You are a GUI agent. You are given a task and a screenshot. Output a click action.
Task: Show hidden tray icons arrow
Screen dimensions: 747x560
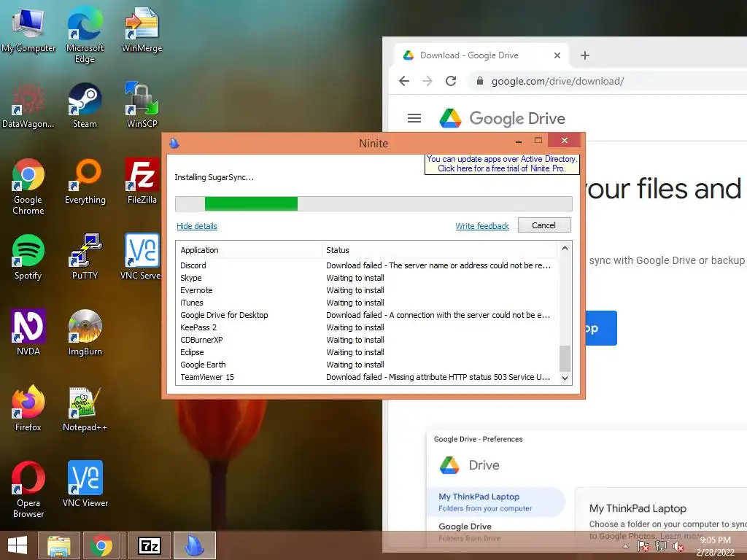point(625,547)
